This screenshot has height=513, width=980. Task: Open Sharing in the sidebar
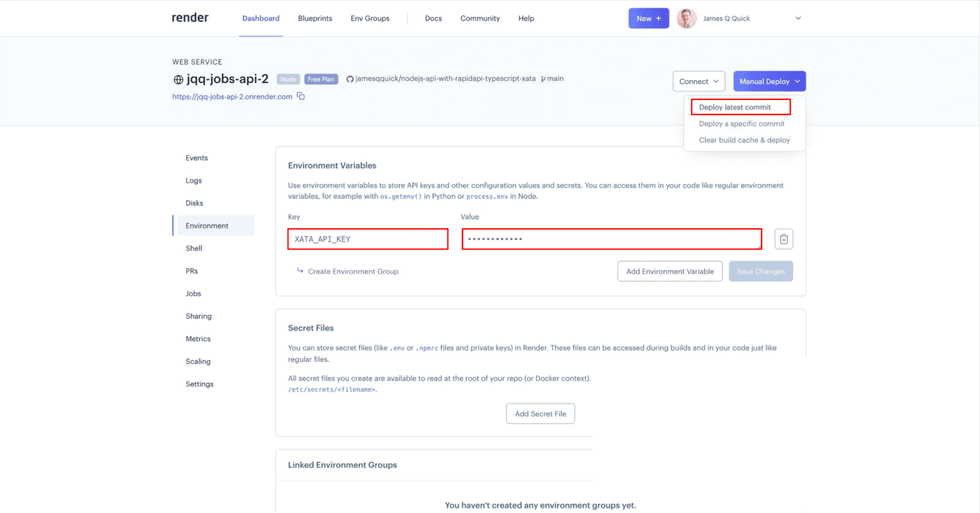199,316
